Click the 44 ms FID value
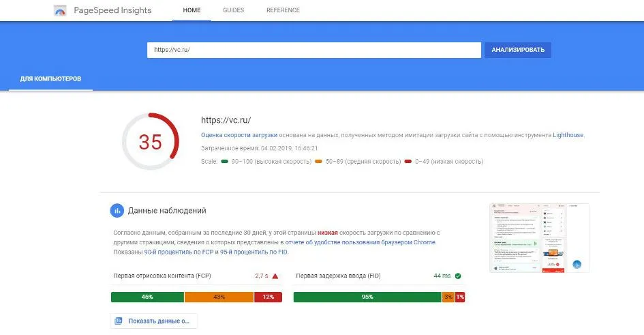The height and width of the screenshot is (335, 644). 442,276
